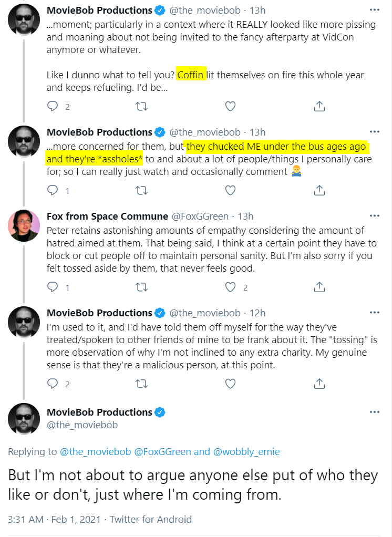392x537 pixels.
Task: Open more options on the final main tweet
Action: pyautogui.click(x=375, y=411)
